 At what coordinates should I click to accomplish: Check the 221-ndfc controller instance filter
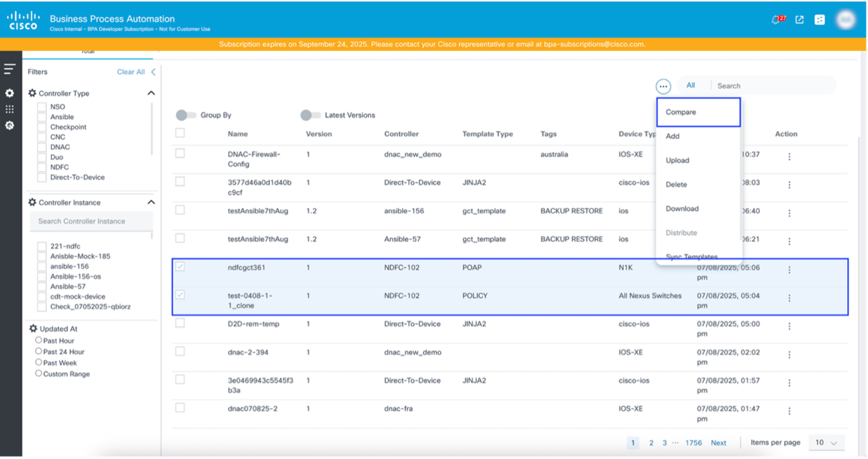tap(42, 246)
